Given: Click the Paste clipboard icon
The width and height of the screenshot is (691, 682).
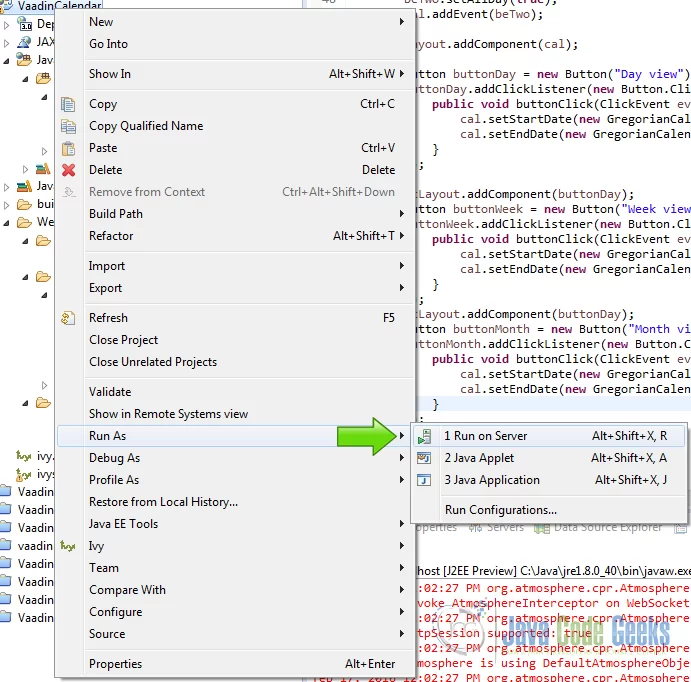Looking at the screenshot, I should 68,148.
